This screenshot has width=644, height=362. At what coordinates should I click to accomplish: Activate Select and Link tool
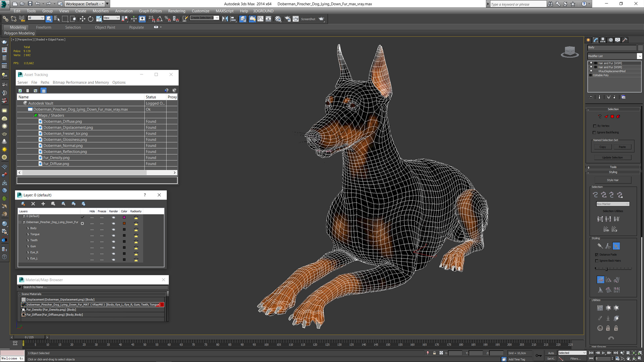[6, 19]
